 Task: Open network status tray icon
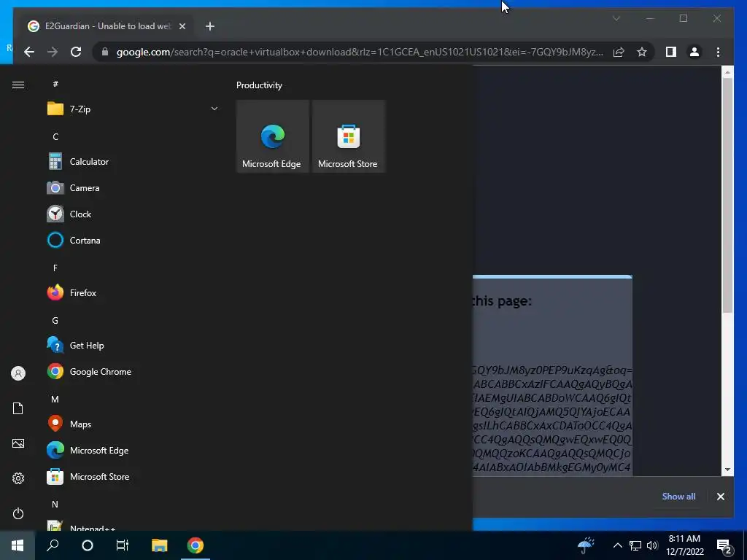[635, 545]
